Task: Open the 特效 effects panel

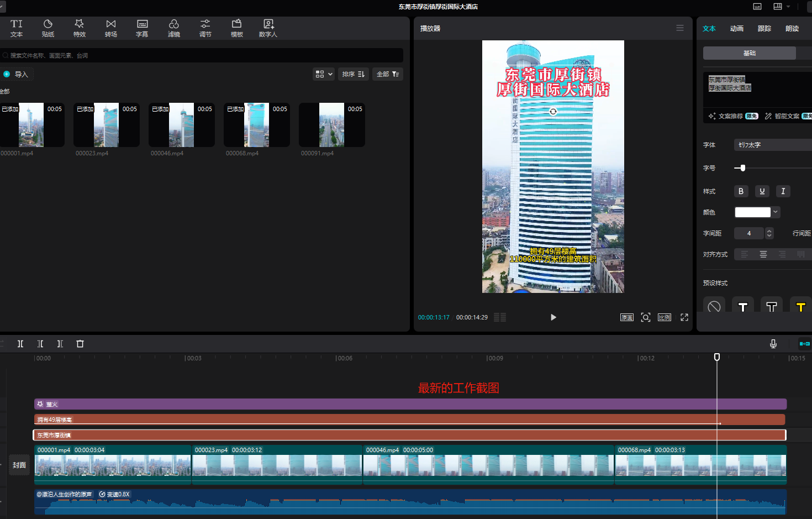Action: point(80,28)
